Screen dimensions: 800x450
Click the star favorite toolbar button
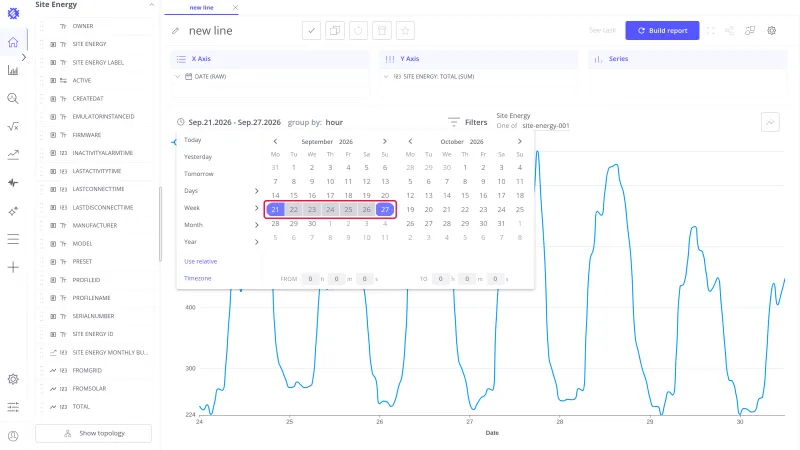[x=405, y=31]
